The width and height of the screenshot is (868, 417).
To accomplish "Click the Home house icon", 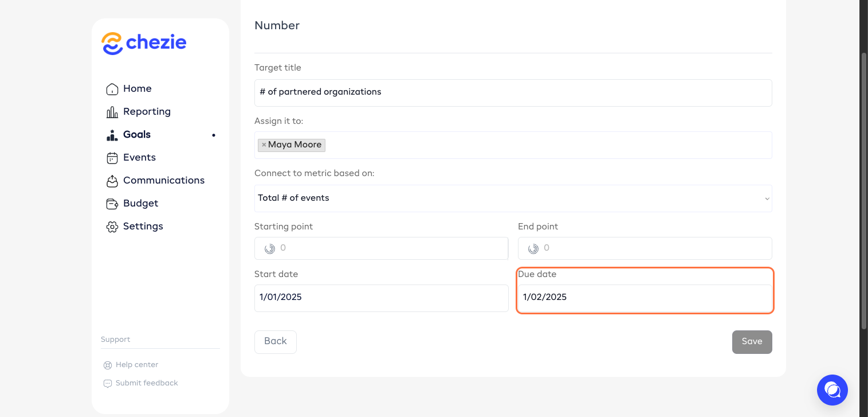I will [x=112, y=89].
